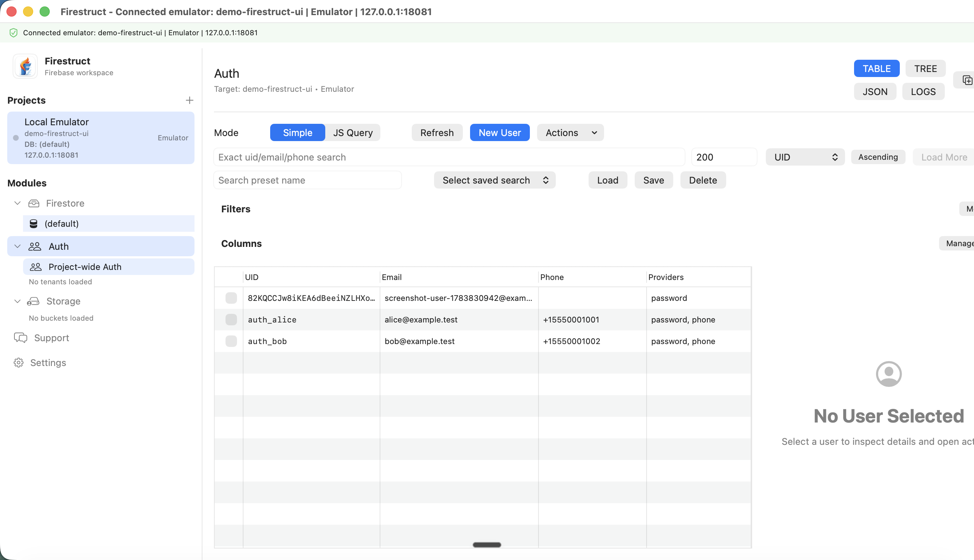
Task: Select the alice@example.test email cell
Action: 459,320
